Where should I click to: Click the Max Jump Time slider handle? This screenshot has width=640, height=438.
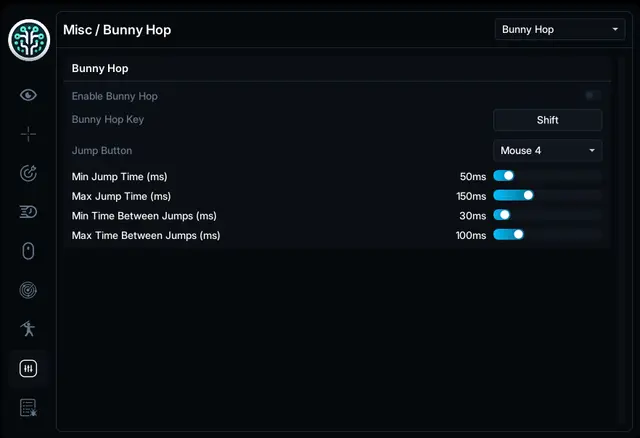point(528,196)
